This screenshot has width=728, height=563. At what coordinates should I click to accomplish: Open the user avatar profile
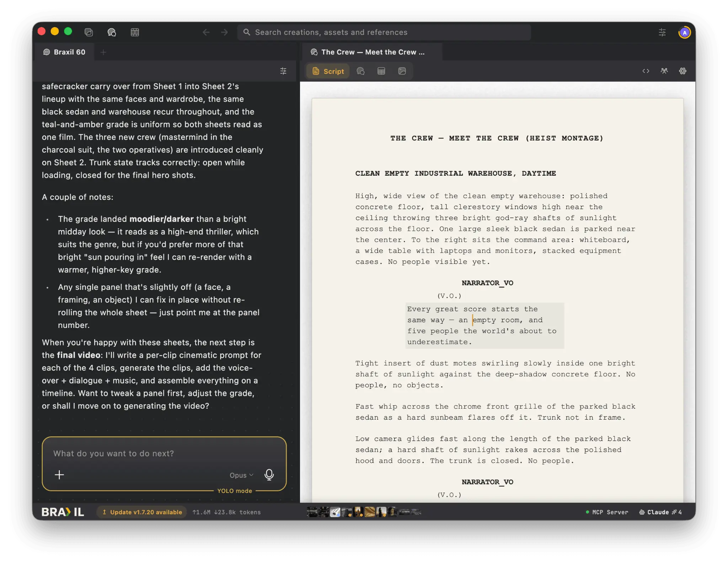[x=684, y=32]
